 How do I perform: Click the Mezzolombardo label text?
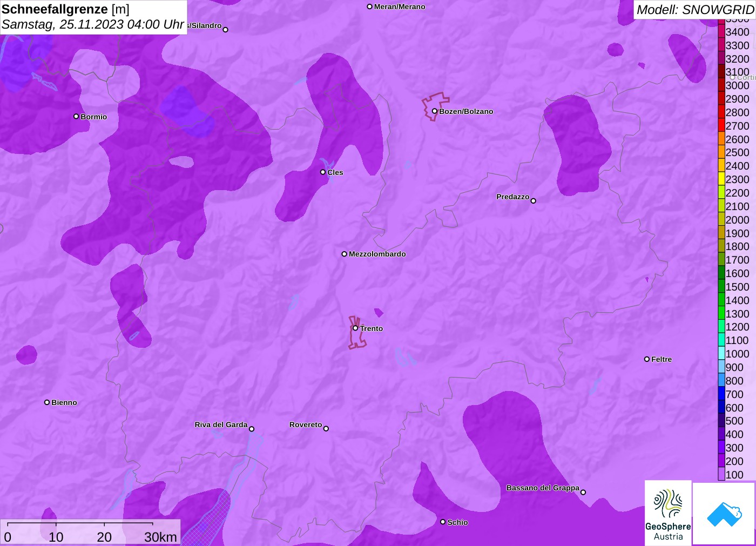pyautogui.click(x=377, y=254)
